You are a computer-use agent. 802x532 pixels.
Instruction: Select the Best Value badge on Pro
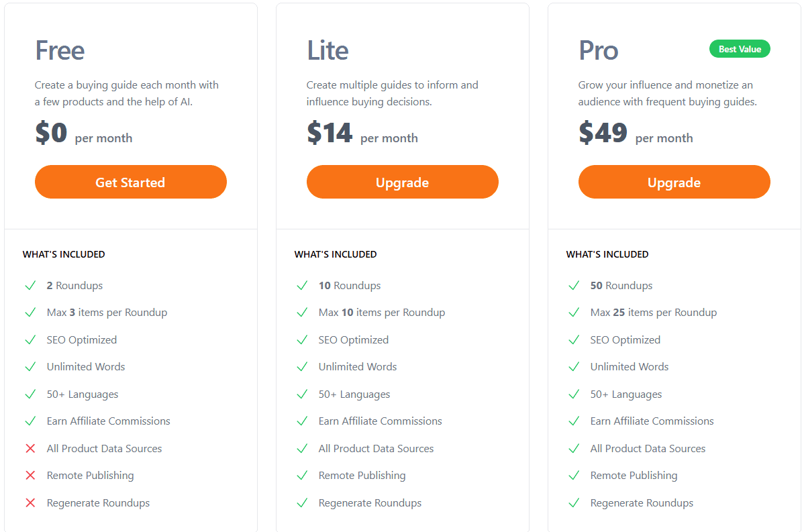[740, 48]
